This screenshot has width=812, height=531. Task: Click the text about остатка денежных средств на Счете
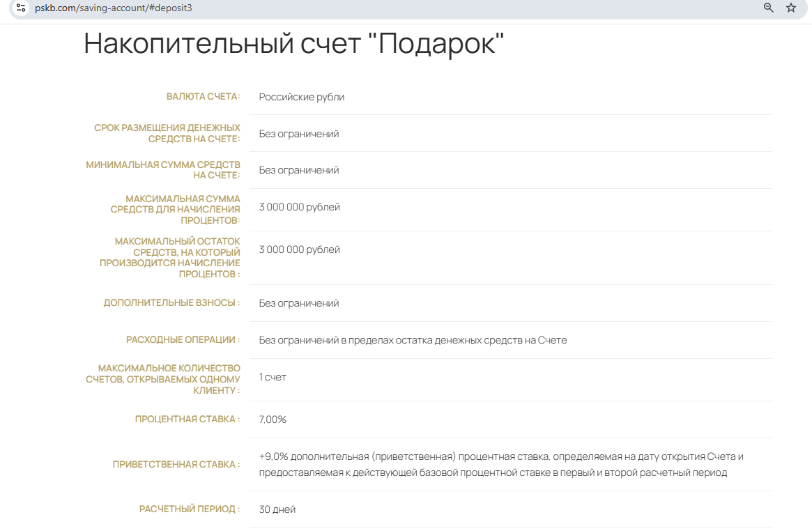pos(413,340)
